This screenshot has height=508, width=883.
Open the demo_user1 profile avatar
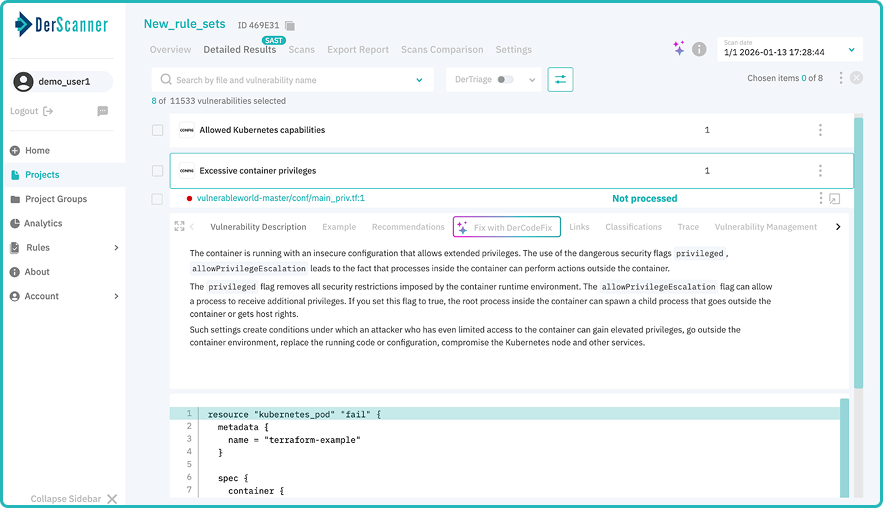(24, 82)
